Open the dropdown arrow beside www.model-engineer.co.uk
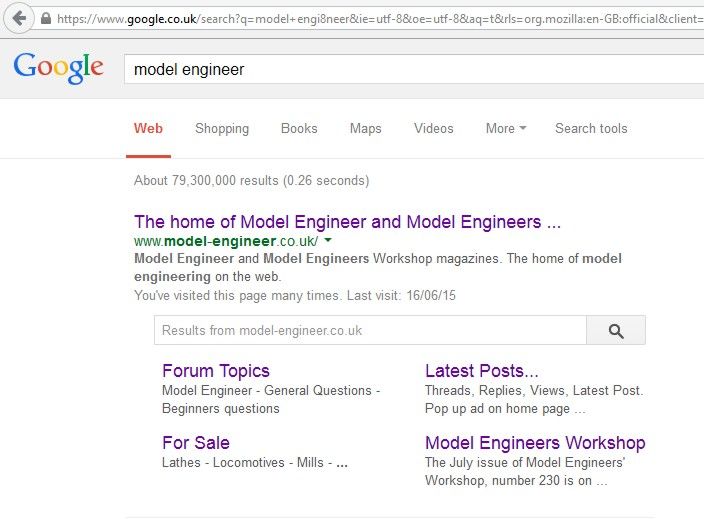The image size is (704, 519). 328,240
